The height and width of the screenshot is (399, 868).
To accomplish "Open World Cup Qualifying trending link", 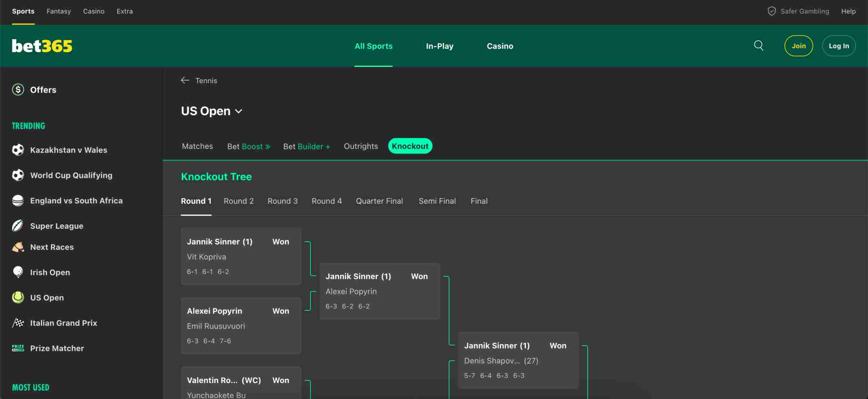I will point(71,175).
